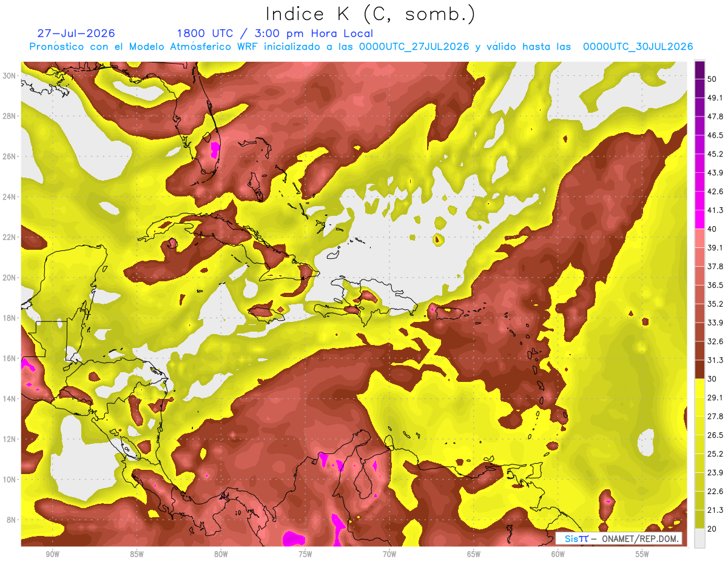Click the legend value '50'

pyautogui.click(x=712, y=80)
